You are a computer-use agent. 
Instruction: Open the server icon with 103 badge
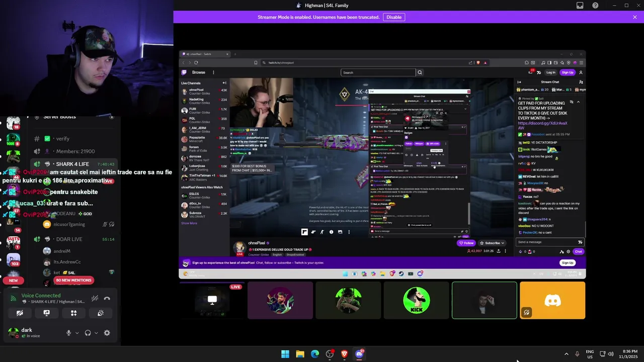[14, 259]
